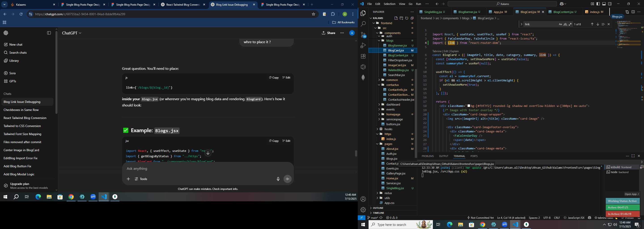Toggle the ChatGPT sidebar closed
Viewport: 644px width, 229px height.
pos(49,33)
